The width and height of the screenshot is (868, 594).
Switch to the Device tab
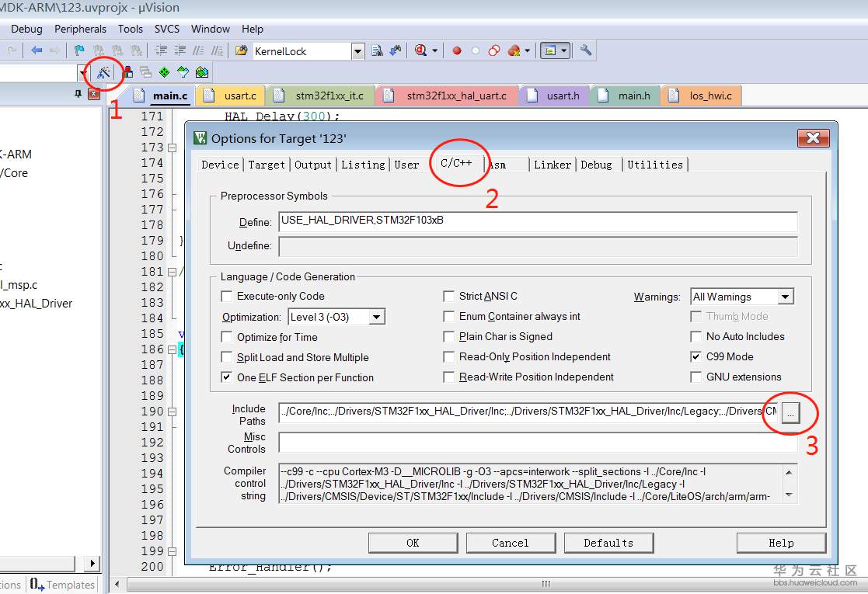coord(221,165)
